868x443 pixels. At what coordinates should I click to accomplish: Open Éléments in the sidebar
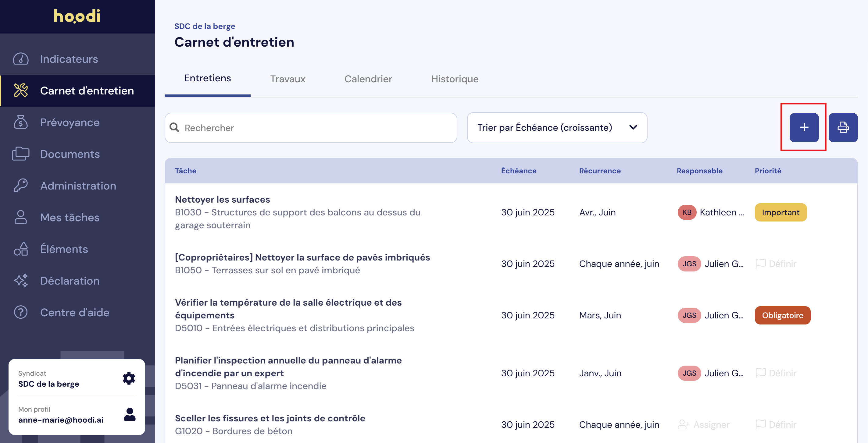click(x=64, y=249)
